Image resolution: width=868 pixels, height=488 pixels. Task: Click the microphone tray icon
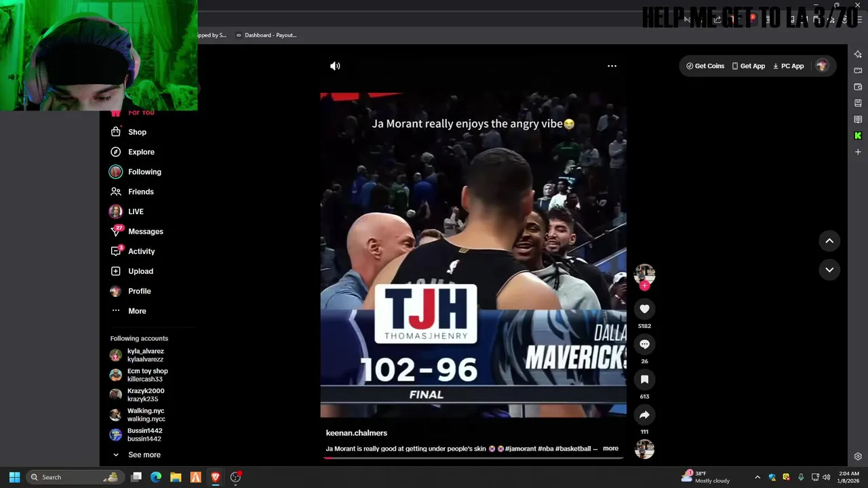[801, 477]
